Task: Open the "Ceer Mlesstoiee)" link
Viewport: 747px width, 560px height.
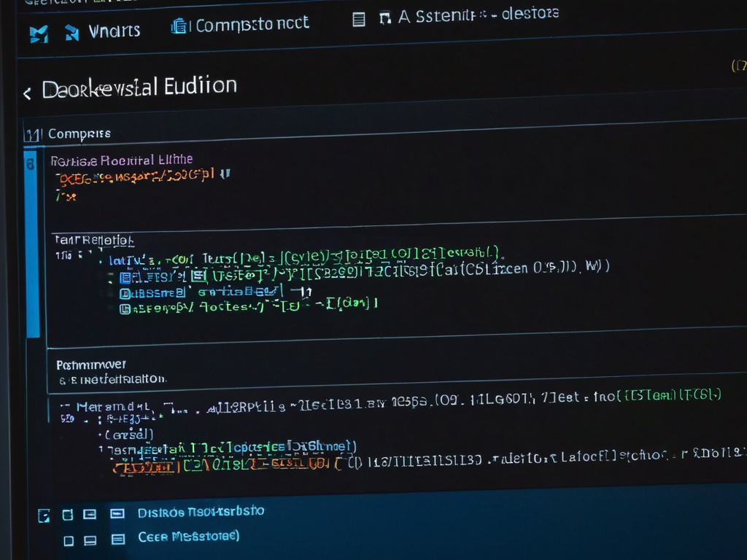Action: (x=189, y=537)
